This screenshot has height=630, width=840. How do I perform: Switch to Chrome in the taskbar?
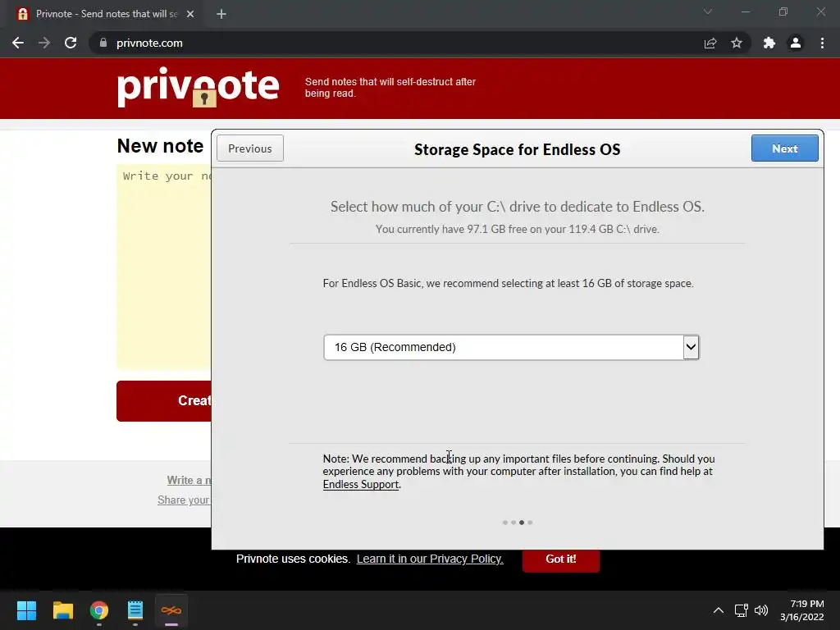[99, 610]
